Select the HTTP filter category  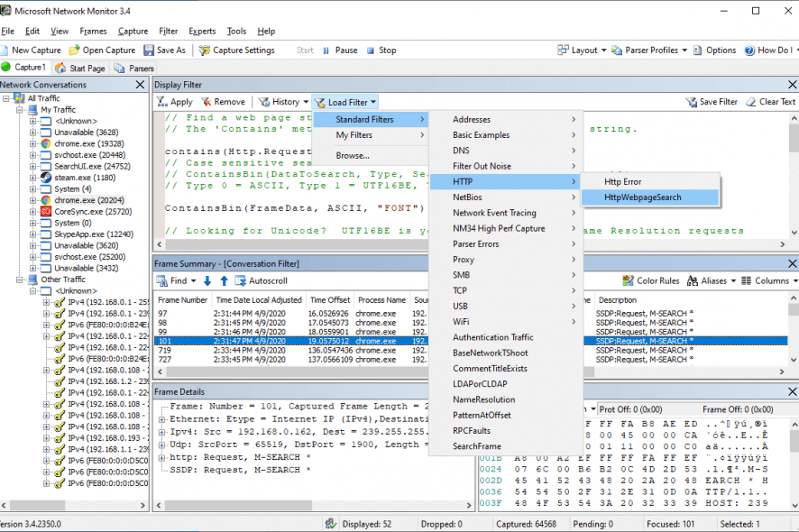tap(506, 181)
